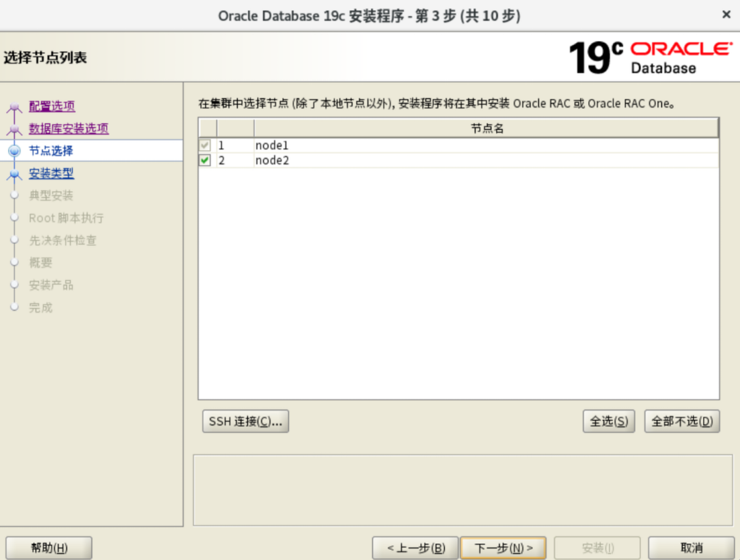The height and width of the screenshot is (560, 740).
Task: Click the grayed node1 checkbox
Action: [x=205, y=145]
